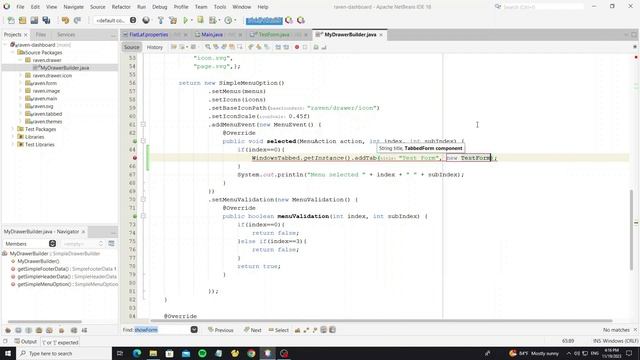
Task: Click the editor vertical scrollbar thumb
Action: [631, 230]
